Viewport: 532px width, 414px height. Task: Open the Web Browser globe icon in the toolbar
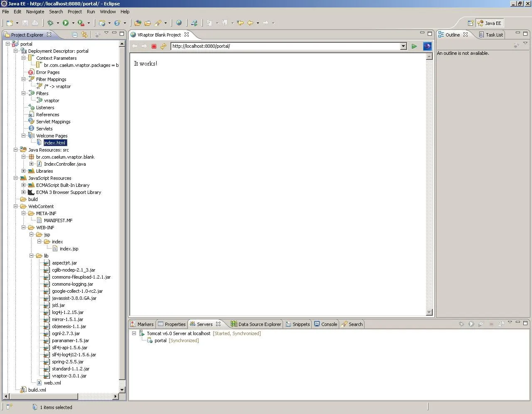coord(179,23)
